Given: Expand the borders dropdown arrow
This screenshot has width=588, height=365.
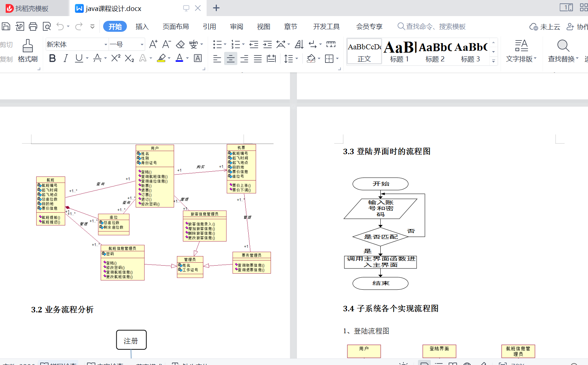Looking at the screenshot, I should (x=337, y=58).
